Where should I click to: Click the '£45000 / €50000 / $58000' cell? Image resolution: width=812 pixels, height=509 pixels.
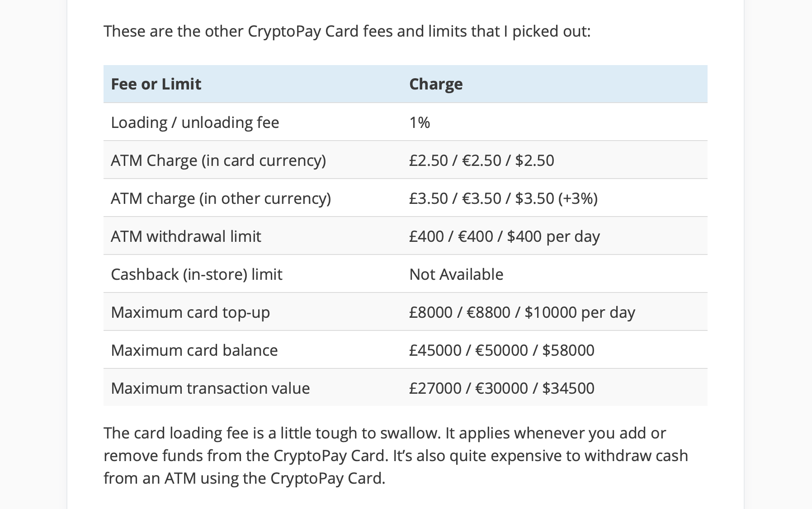point(501,350)
